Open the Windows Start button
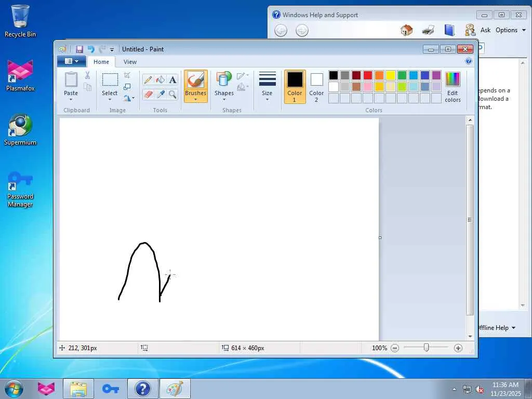The image size is (532, 399). (14, 389)
